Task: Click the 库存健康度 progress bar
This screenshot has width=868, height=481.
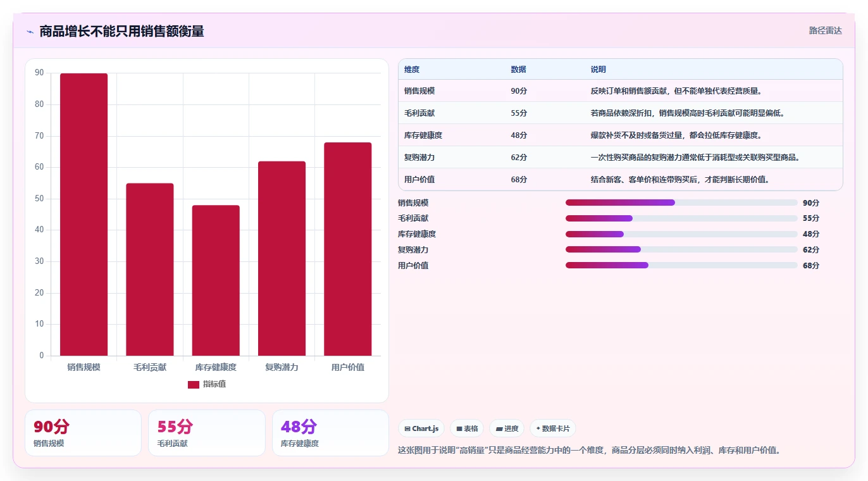Action: click(681, 234)
